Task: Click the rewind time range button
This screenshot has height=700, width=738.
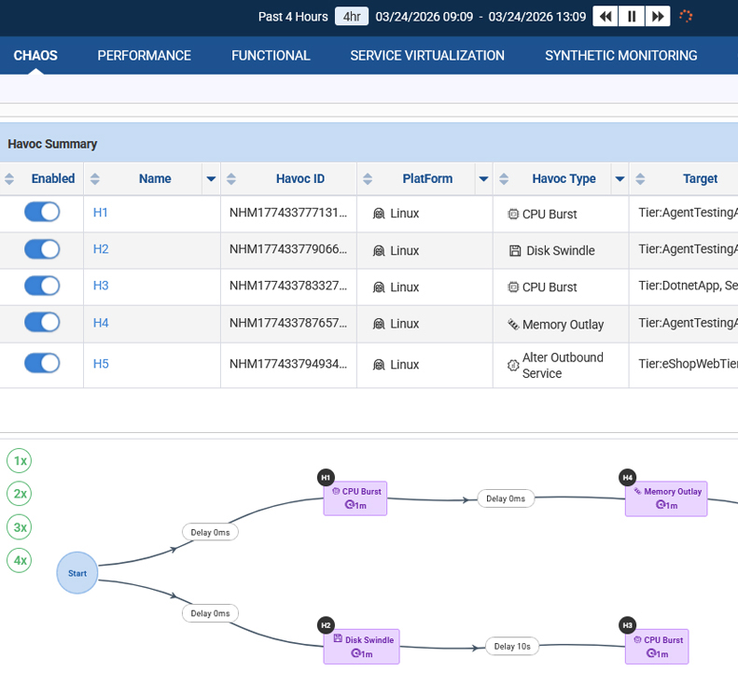Action: [606, 17]
